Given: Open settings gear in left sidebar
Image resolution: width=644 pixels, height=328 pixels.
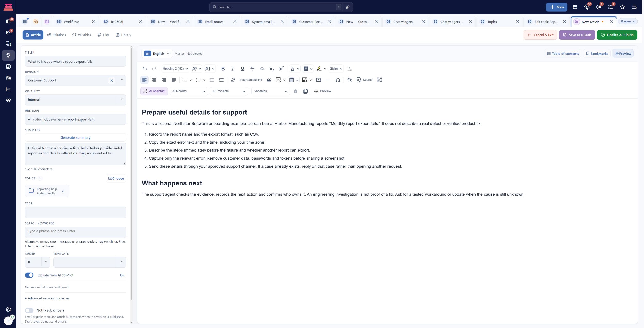Looking at the screenshot, I should [8, 309].
